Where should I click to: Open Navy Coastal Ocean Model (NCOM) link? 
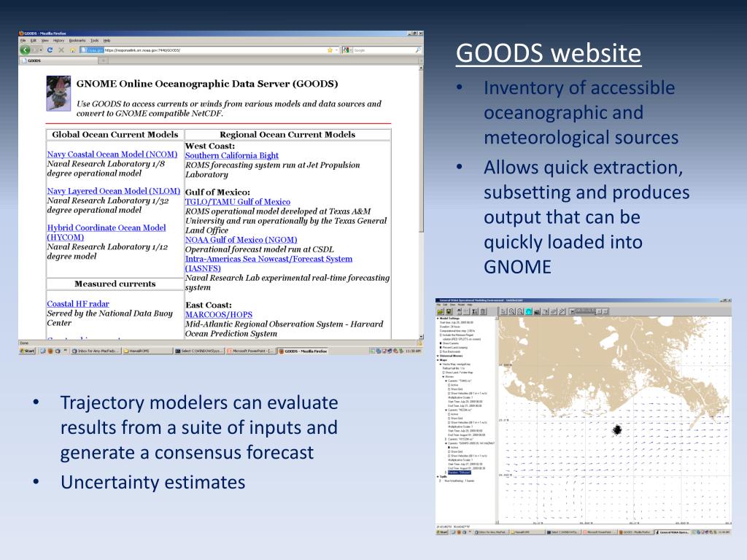[112, 155]
